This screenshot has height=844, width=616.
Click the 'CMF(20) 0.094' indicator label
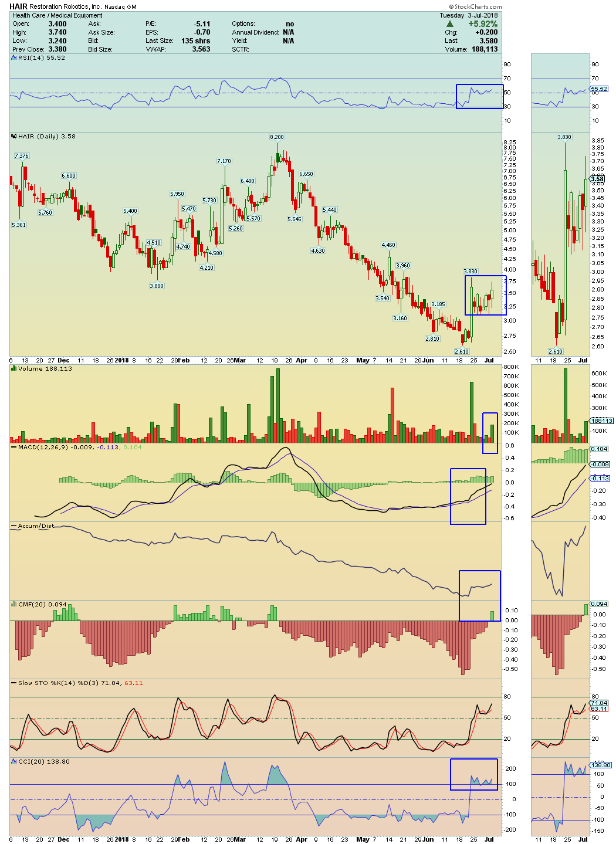tap(43, 604)
